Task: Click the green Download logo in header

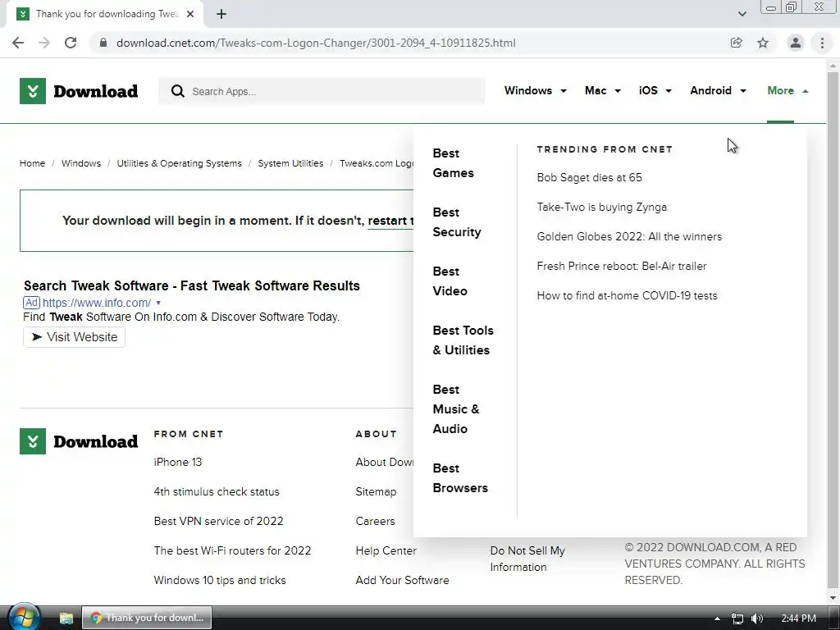Action: 79,91
